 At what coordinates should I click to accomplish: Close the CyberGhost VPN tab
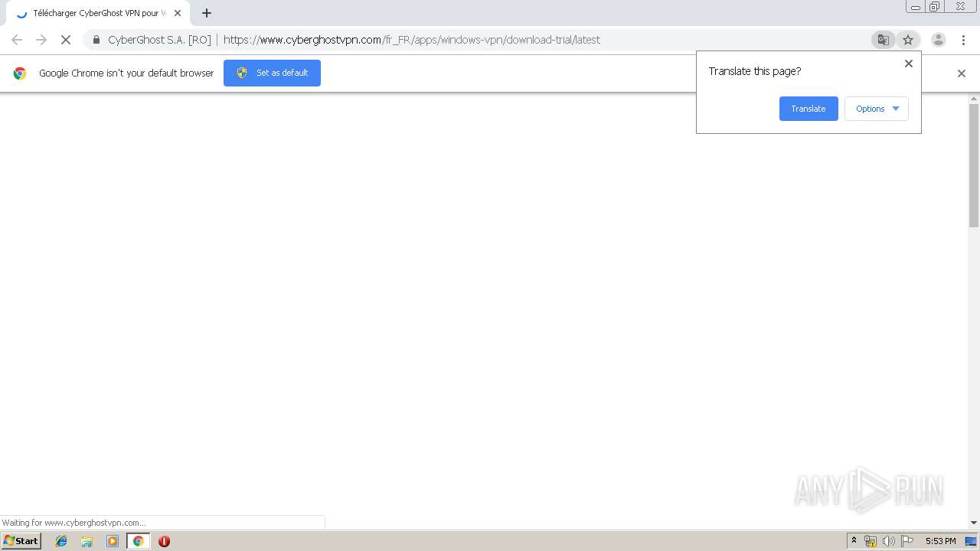tap(178, 13)
